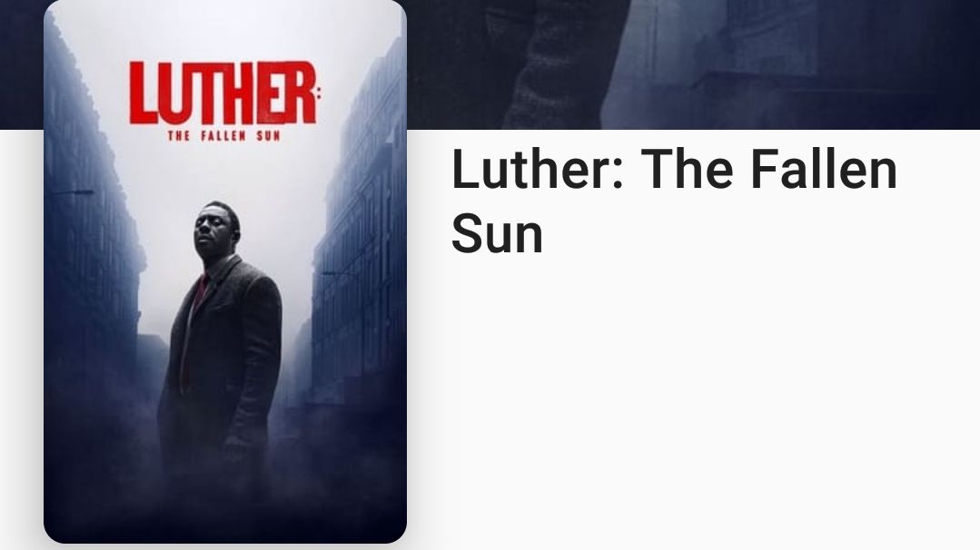980x550 pixels.
Task: Click the right foggy building on poster
Action: click(360, 237)
